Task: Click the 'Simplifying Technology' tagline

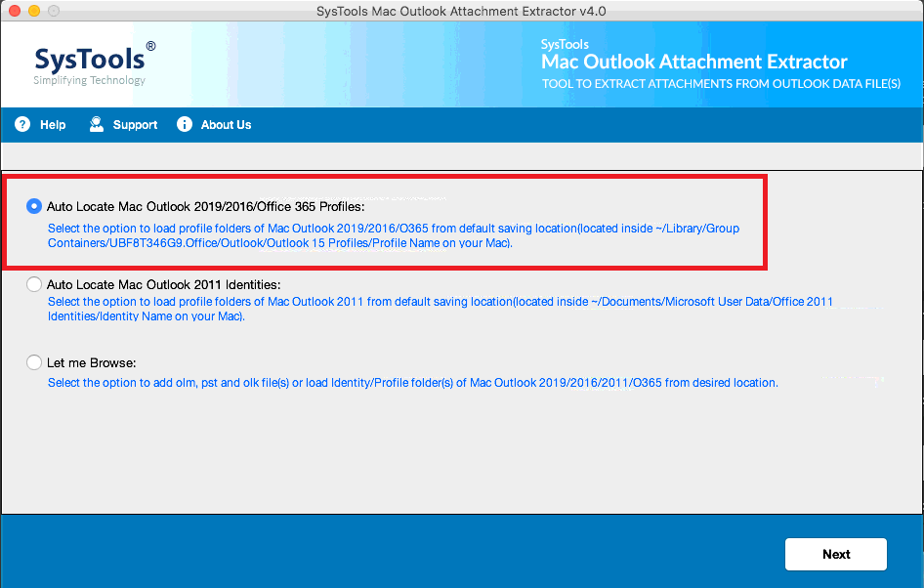Action: 89,80
